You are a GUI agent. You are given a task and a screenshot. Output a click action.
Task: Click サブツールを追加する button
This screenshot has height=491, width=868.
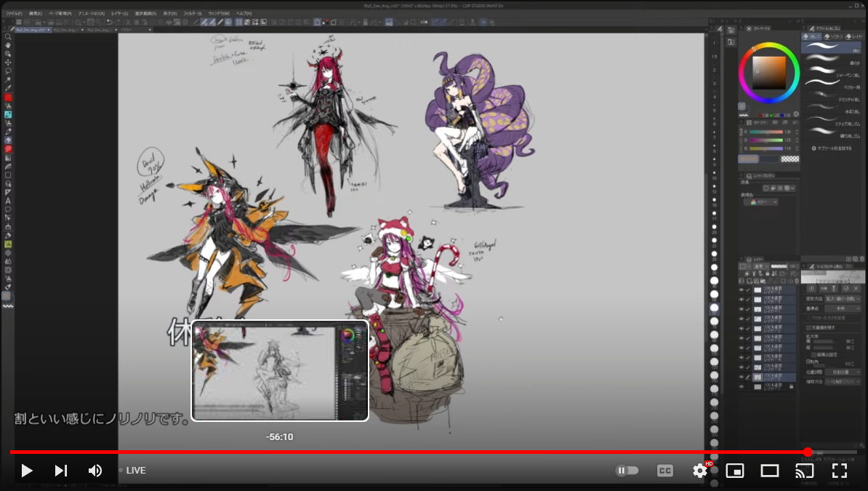[x=832, y=148]
